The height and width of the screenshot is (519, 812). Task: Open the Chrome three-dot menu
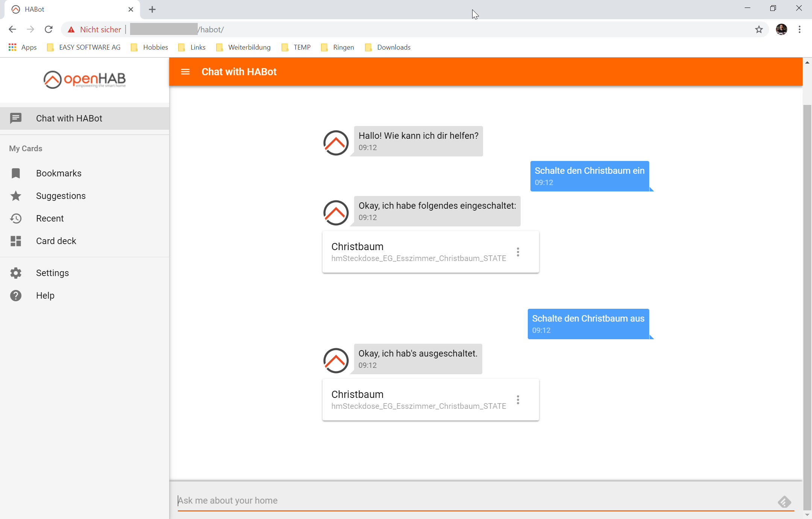click(800, 29)
